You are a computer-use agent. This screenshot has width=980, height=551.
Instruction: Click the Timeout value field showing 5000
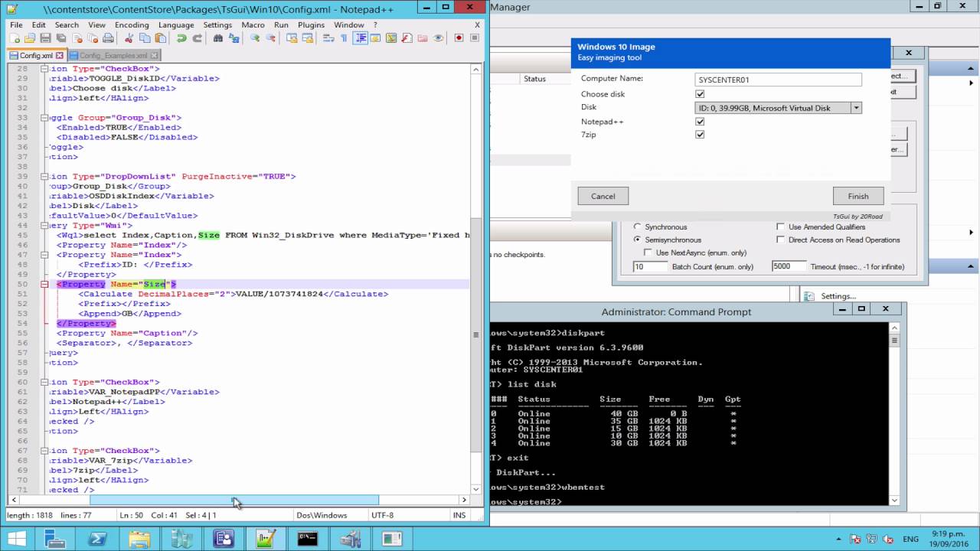pyautogui.click(x=789, y=266)
